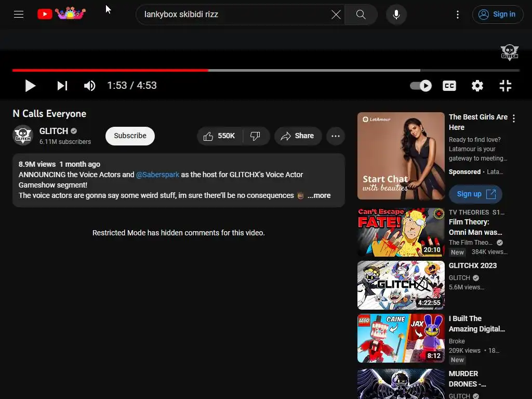Open Film Theory Omni Man thumbnail
The height and width of the screenshot is (399, 532).
[401, 232]
